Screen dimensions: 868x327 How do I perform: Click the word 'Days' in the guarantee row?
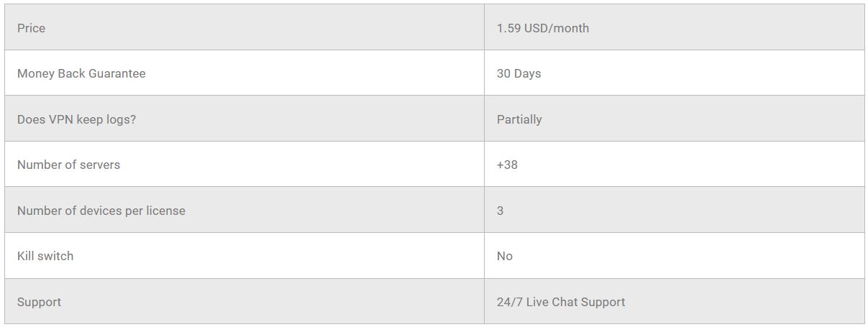click(x=528, y=73)
